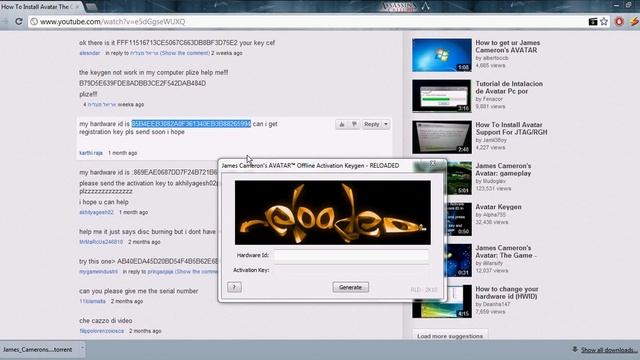Open the torrent download item menu arrow
This screenshot has width=640, height=360.
(82, 349)
